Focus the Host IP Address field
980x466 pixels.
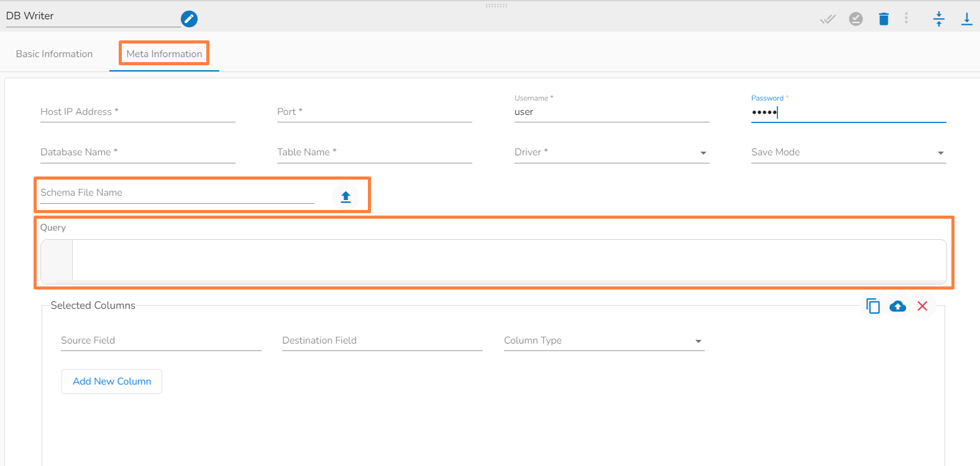click(137, 112)
